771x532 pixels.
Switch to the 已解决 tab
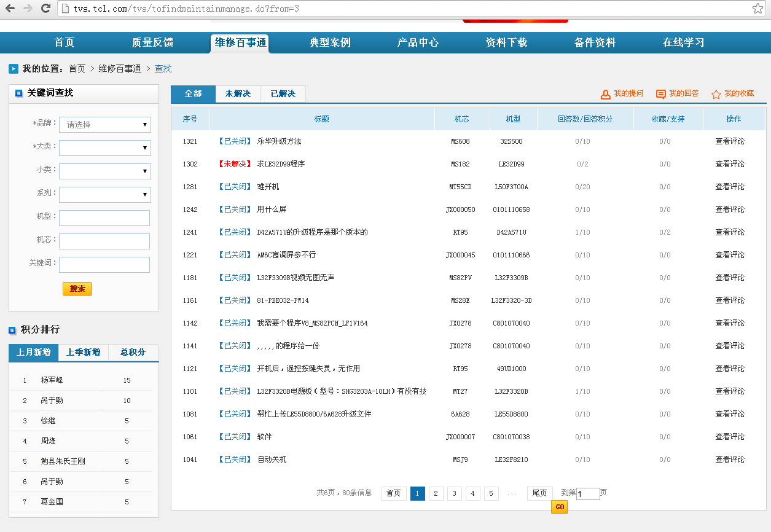(283, 94)
